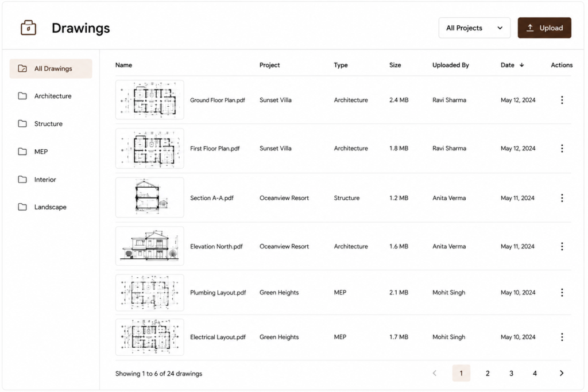Click Mohit Singh in Electrical Layout row
Viewport: 588px width, 392px height.
449,337
